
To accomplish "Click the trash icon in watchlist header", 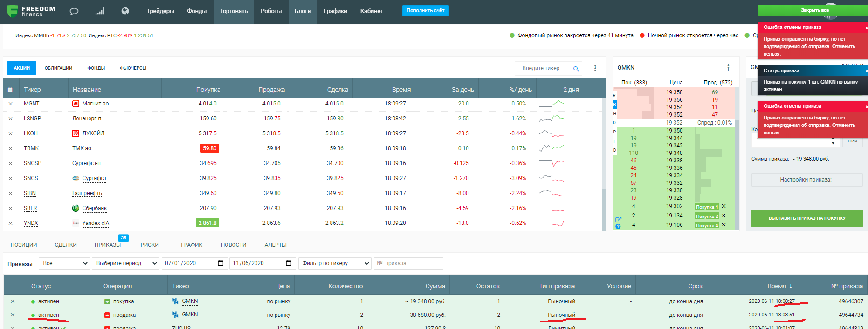I will click(10, 90).
